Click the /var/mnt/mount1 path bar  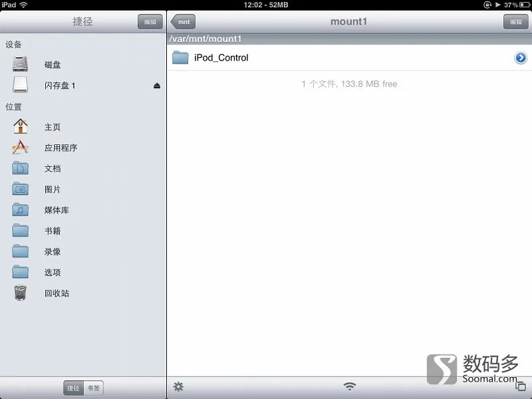coord(350,39)
